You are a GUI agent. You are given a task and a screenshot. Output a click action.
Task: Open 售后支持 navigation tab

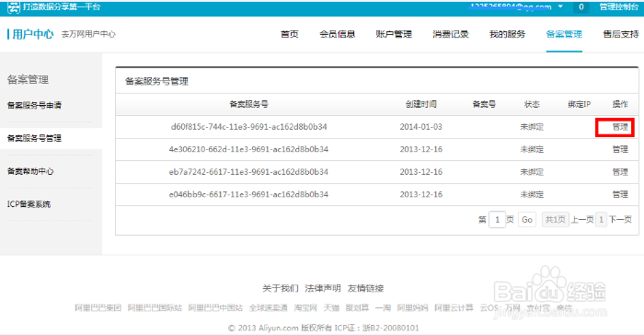tap(621, 34)
